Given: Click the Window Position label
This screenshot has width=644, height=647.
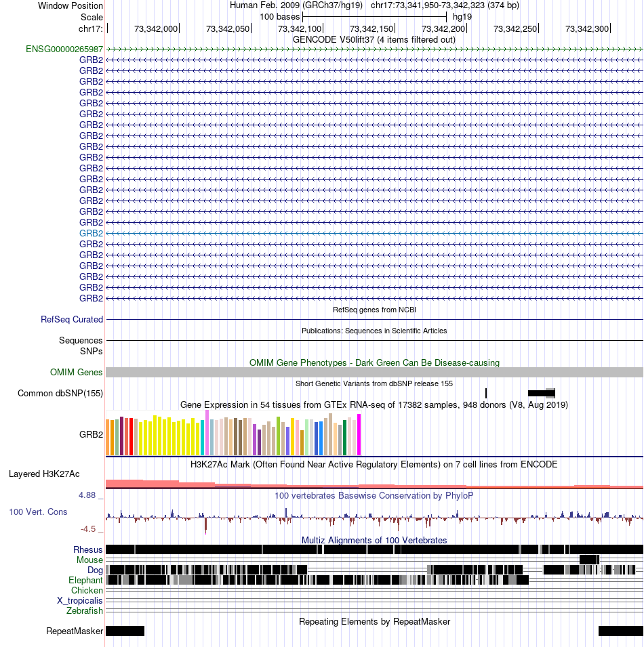Looking at the screenshot, I should pyautogui.click(x=71, y=6).
